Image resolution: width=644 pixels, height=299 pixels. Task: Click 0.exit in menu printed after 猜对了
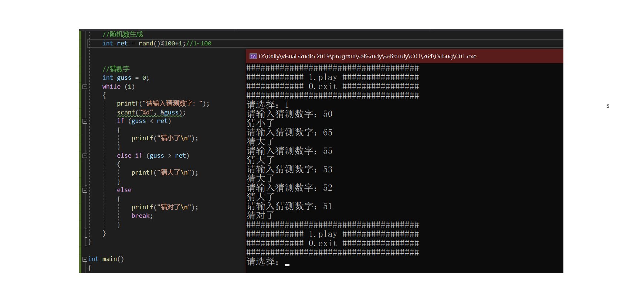click(x=323, y=243)
